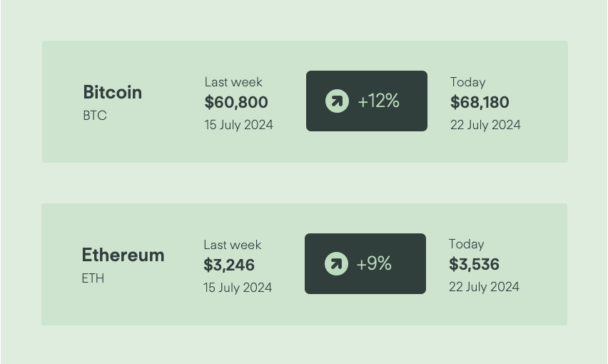Image resolution: width=608 pixels, height=364 pixels.
Task: Click the Bitcoin up-arrow icon
Action: coord(337,101)
